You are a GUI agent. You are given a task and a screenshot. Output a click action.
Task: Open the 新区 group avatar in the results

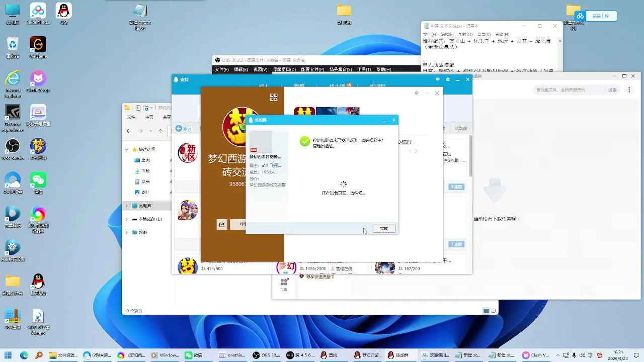(188, 152)
